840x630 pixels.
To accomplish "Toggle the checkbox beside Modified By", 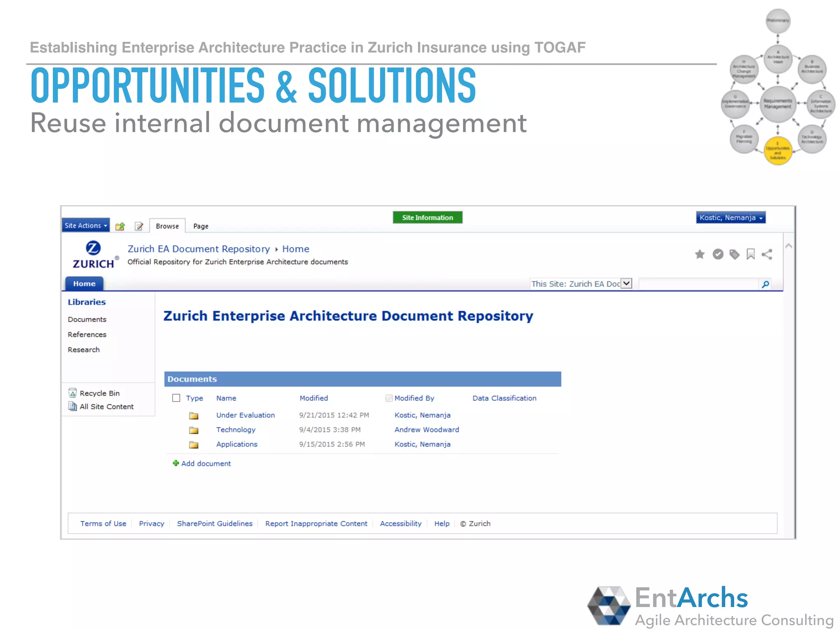I will point(389,398).
